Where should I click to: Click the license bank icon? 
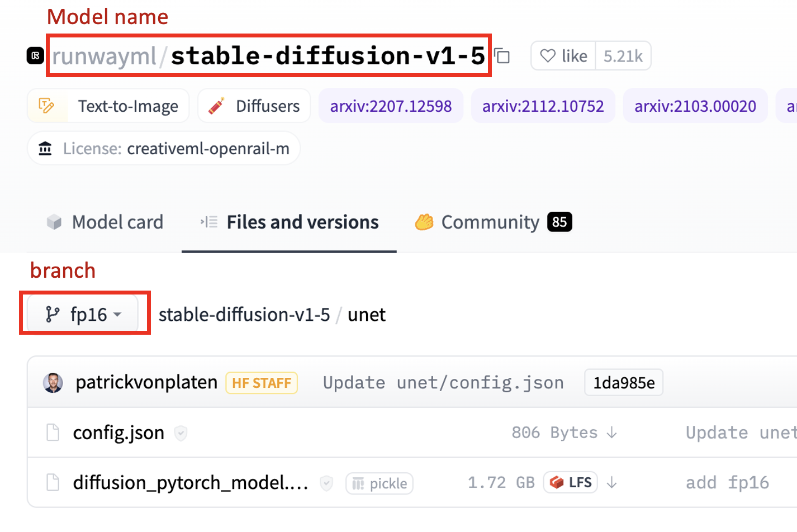(x=45, y=149)
